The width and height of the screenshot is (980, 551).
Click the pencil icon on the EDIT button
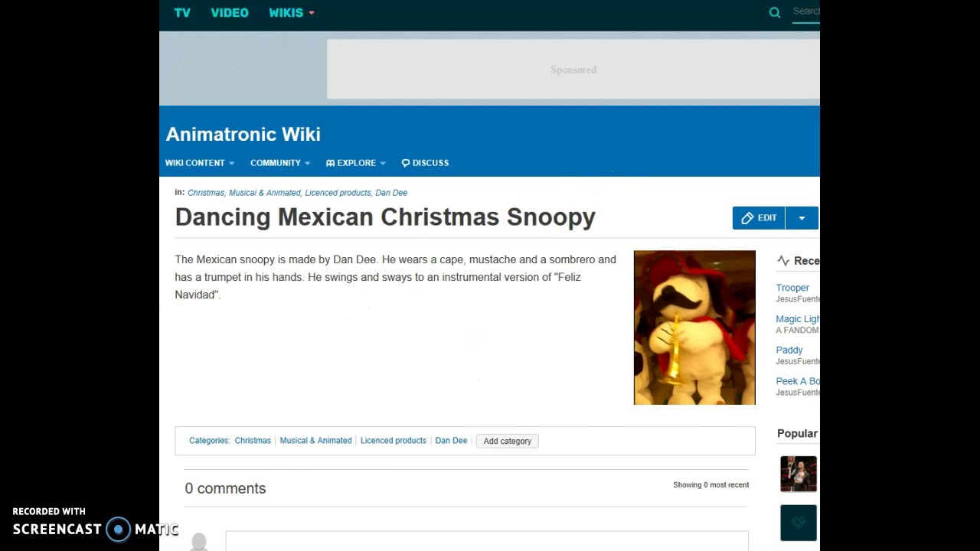click(747, 218)
